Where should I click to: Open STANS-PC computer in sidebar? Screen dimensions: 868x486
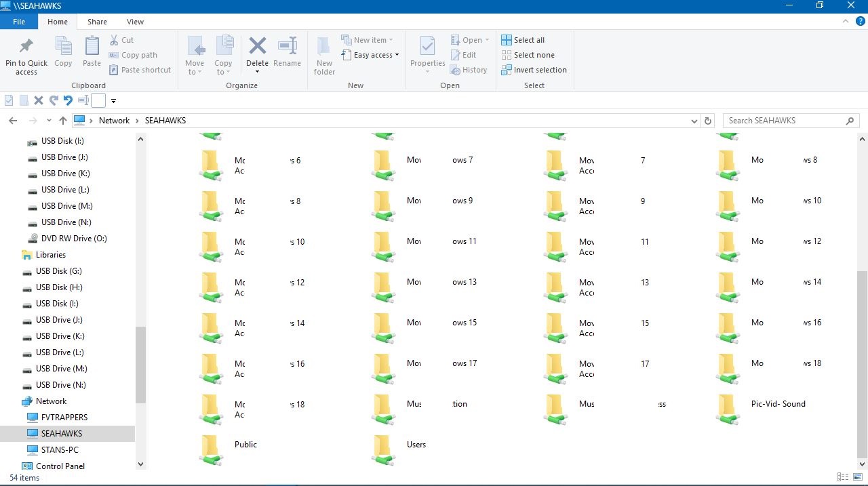pos(53,450)
